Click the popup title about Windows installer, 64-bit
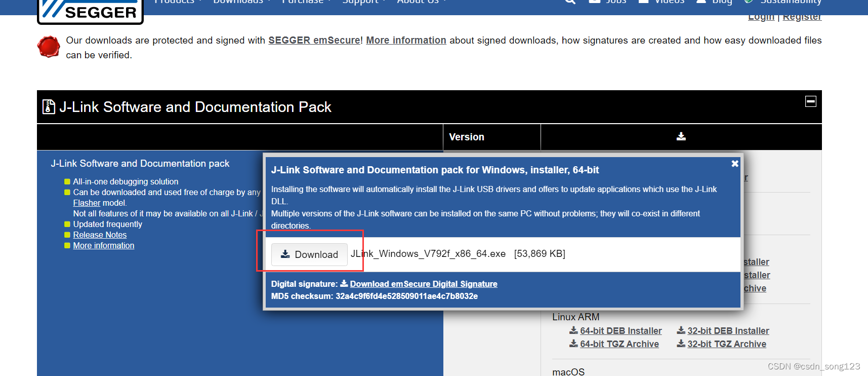 tap(435, 170)
